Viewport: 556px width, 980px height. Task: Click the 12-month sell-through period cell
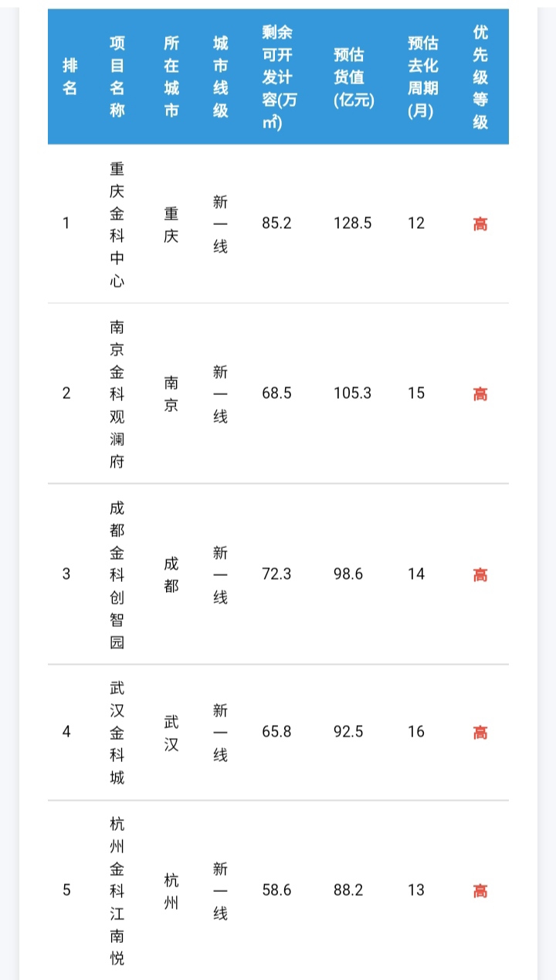pos(416,223)
